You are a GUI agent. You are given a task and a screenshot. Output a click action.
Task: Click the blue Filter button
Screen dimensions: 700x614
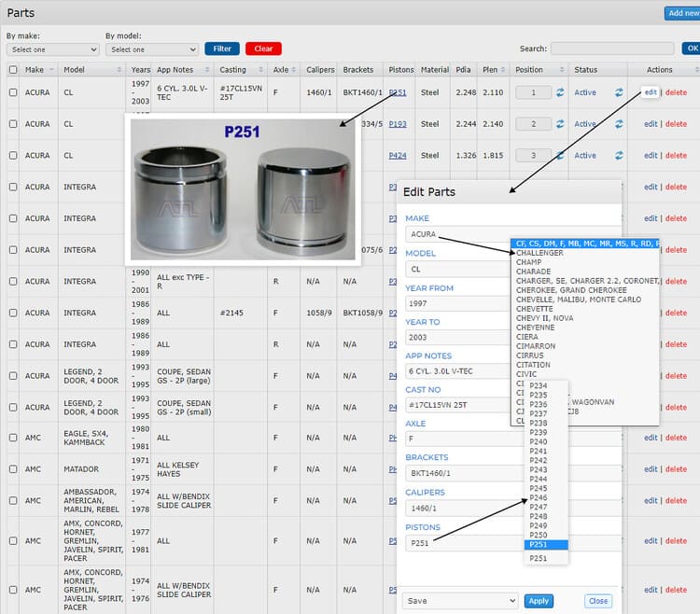coord(222,49)
